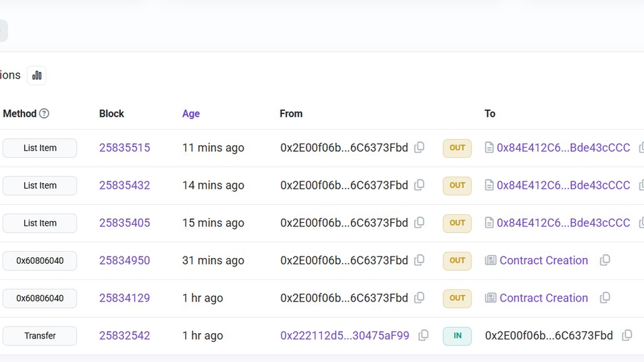
Task: Copy Contract Creation address in the 31 mins ago row
Action: point(605,260)
